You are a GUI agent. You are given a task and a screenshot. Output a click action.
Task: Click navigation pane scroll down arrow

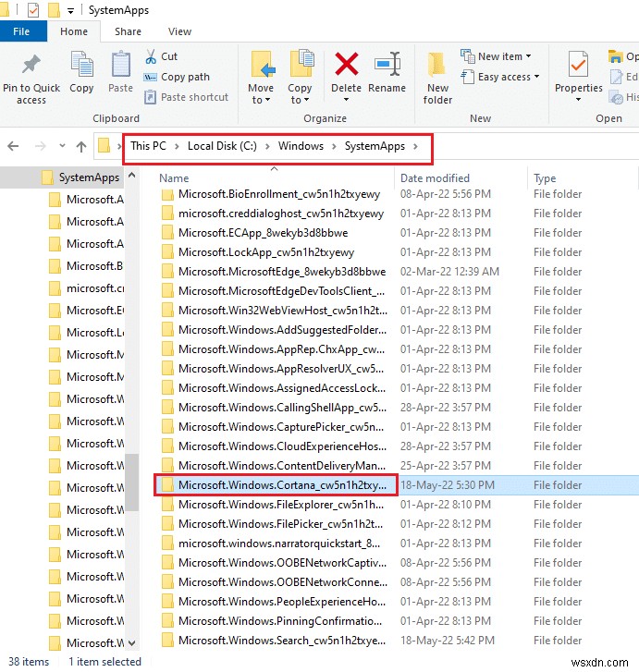point(132,643)
